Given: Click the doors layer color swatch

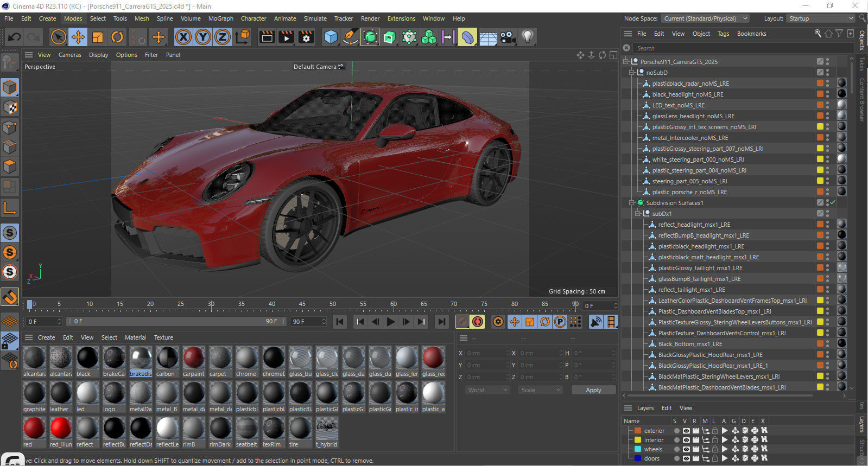Looking at the screenshot, I should click(x=638, y=458).
